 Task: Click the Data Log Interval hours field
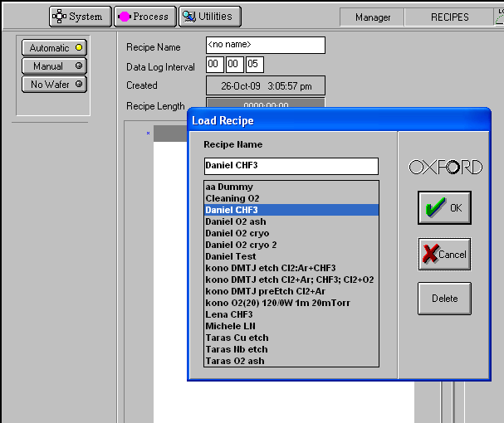point(215,65)
